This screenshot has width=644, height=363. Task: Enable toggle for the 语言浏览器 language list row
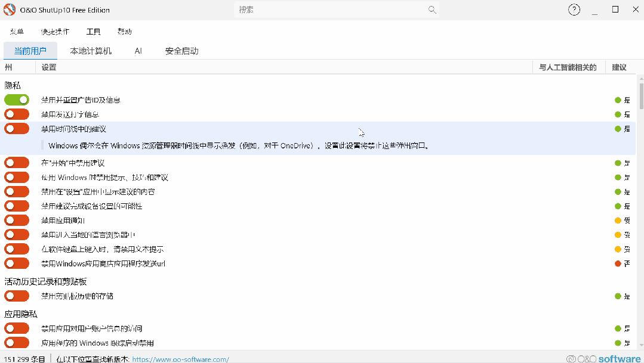[x=17, y=235]
